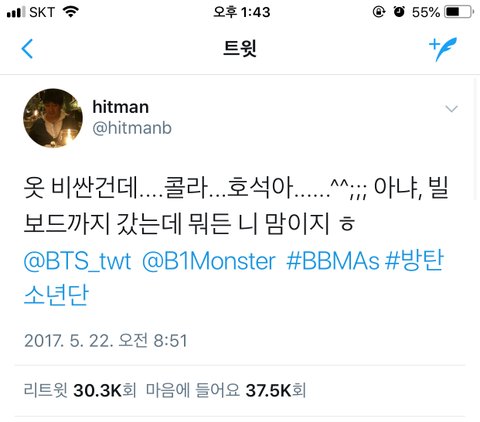Expand tweet options chevron menu
Screen dimensions: 480x422
(x=451, y=109)
